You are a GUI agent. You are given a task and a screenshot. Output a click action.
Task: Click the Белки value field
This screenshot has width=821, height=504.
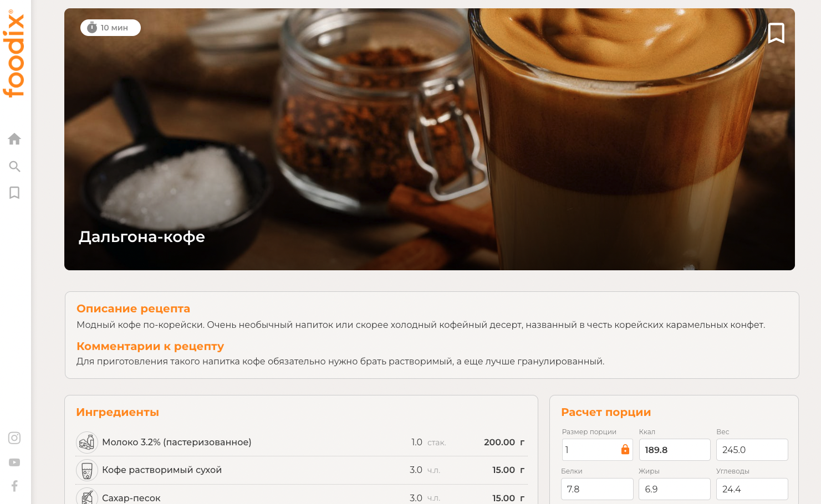pos(598,489)
